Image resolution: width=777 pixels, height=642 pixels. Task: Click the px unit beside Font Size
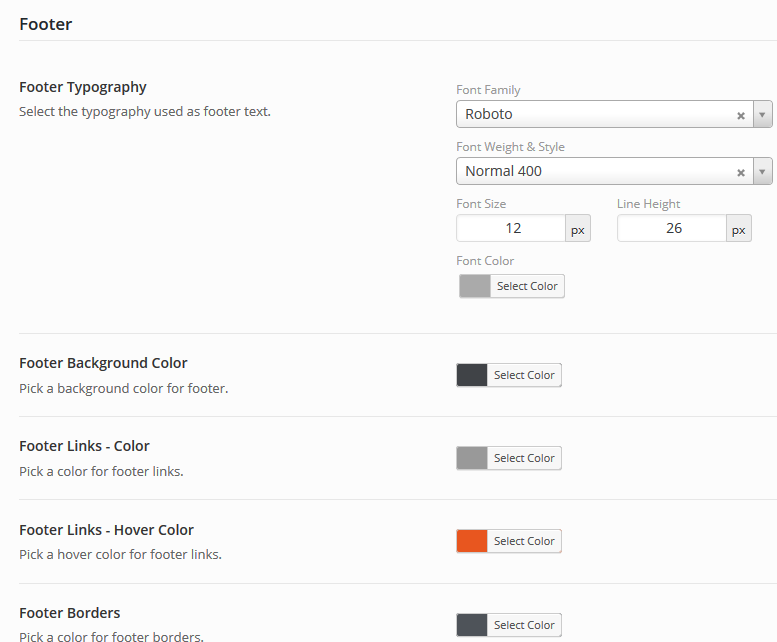578,230
